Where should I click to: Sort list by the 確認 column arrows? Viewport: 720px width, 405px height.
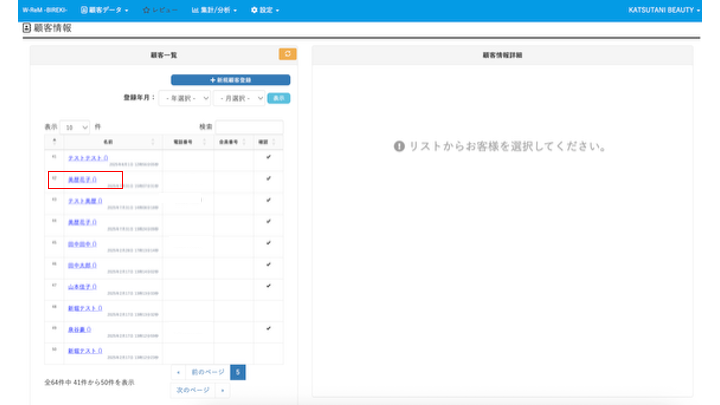pyautogui.click(x=274, y=142)
